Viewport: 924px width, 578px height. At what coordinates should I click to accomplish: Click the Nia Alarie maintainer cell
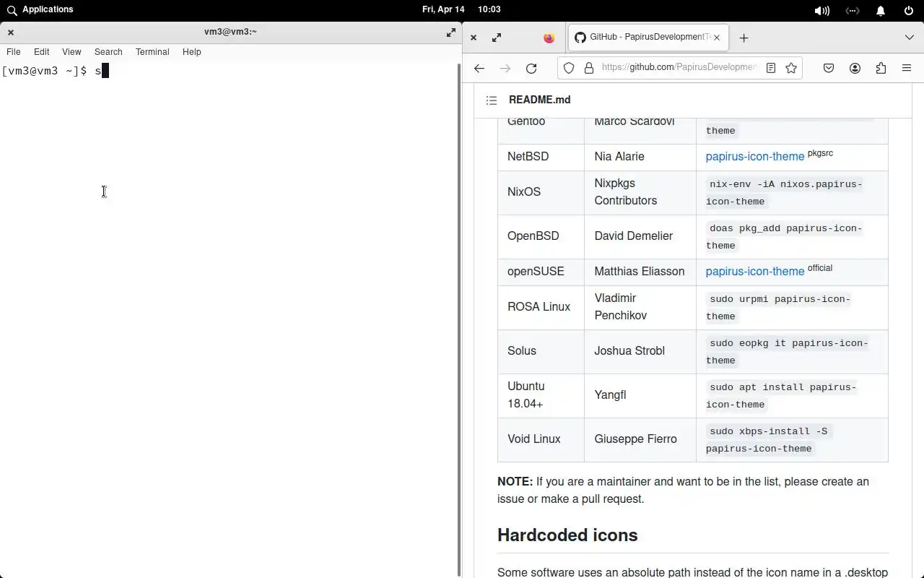[640, 157]
